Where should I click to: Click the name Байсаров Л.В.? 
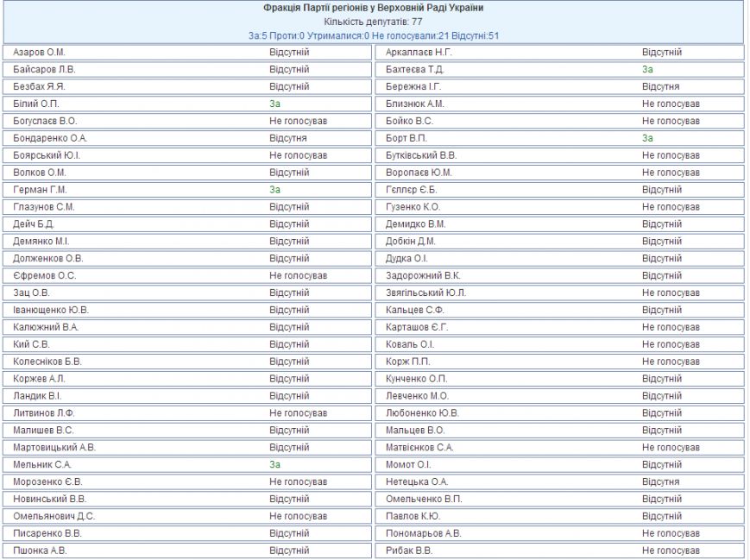coord(45,69)
